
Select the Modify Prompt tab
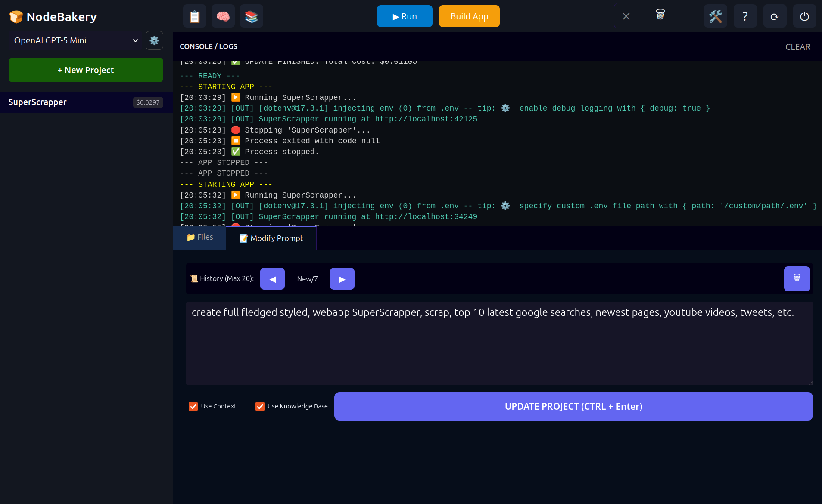(x=271, y=238)
